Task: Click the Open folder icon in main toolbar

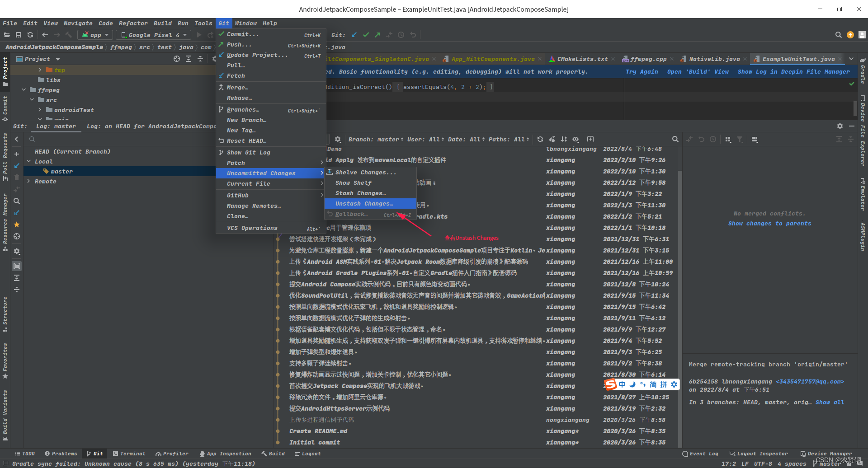Action: point(7,35)
